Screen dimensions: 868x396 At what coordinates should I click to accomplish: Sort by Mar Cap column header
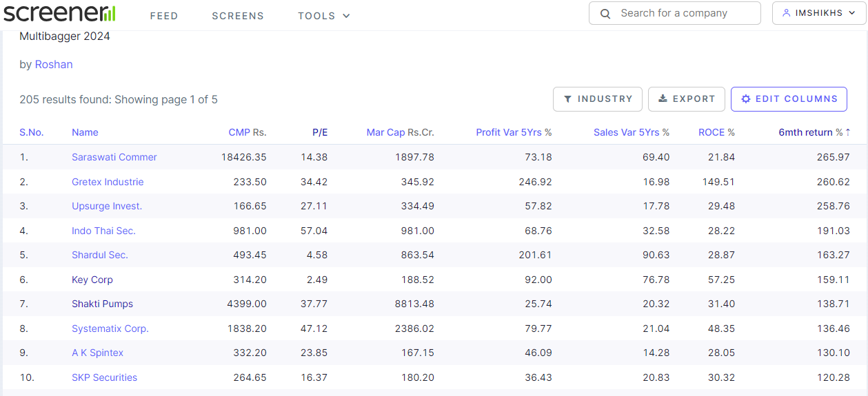(400, 132)
